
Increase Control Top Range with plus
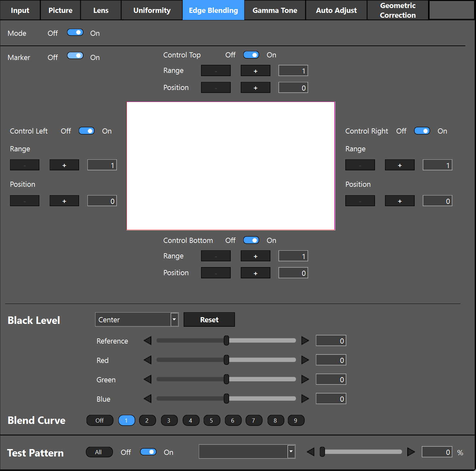(x=255, y=71)
